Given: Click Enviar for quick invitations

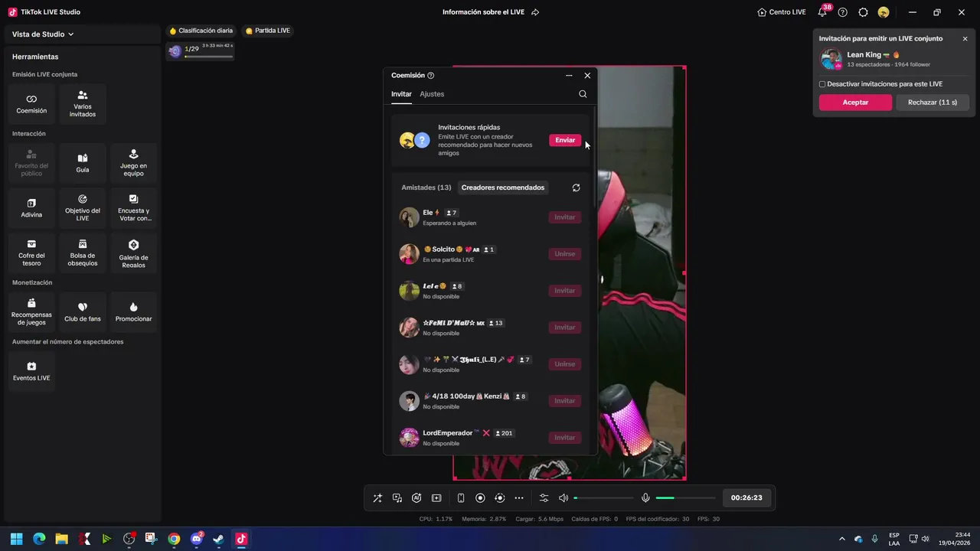Looking at the screenshot, I should [565, 140].
